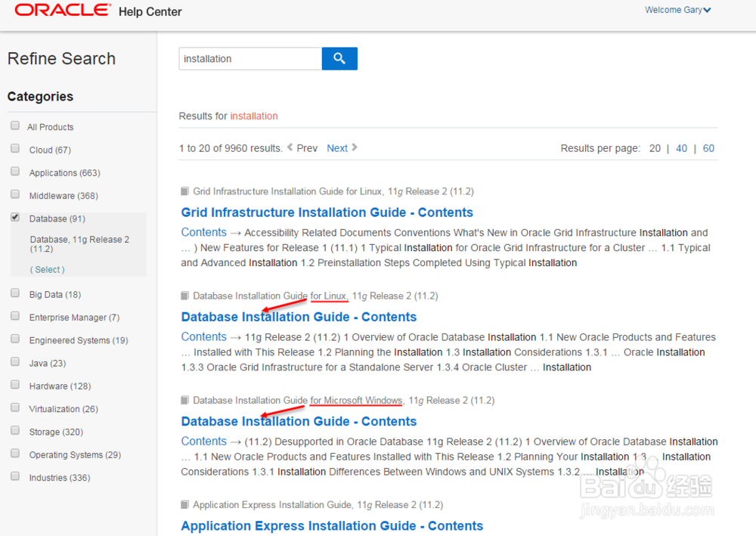Check the Industries (336) checkbox
Screen dimensions: 756x536
[x=15, y=476]
